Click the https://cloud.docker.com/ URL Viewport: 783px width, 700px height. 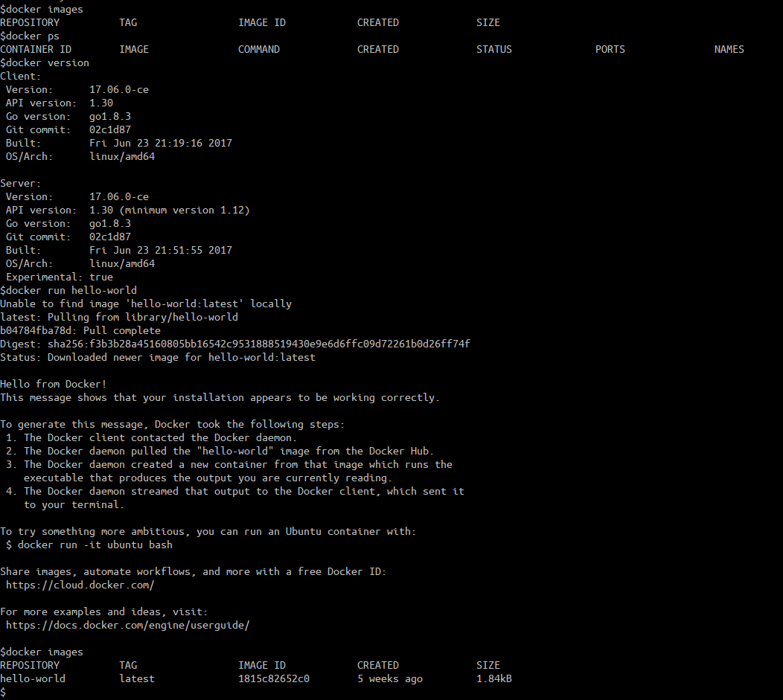click(80, 585)
